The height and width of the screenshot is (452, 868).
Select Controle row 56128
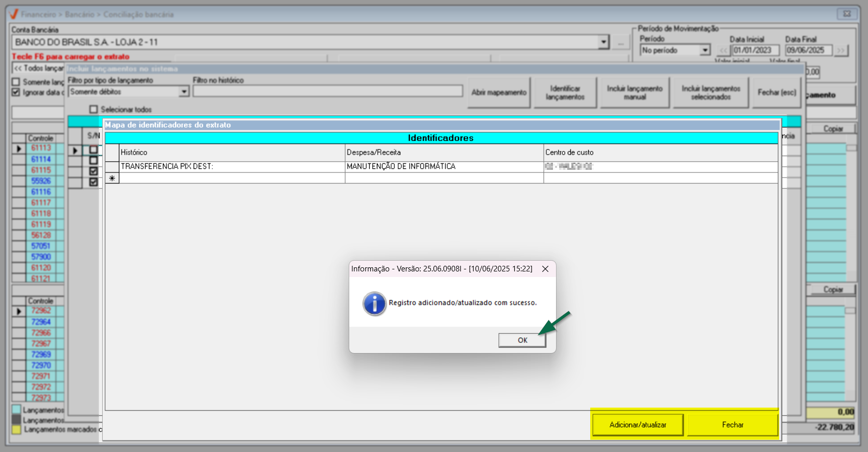[x=41, y=235]
